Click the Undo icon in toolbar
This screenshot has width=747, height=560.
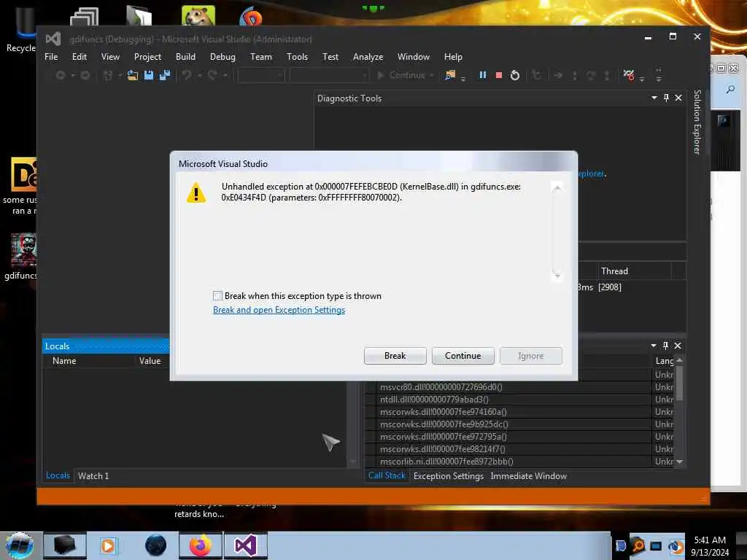(187, 75)
